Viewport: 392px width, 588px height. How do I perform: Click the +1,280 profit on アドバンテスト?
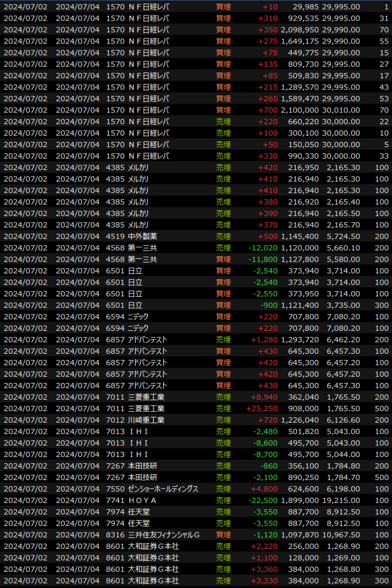[263, 339]
